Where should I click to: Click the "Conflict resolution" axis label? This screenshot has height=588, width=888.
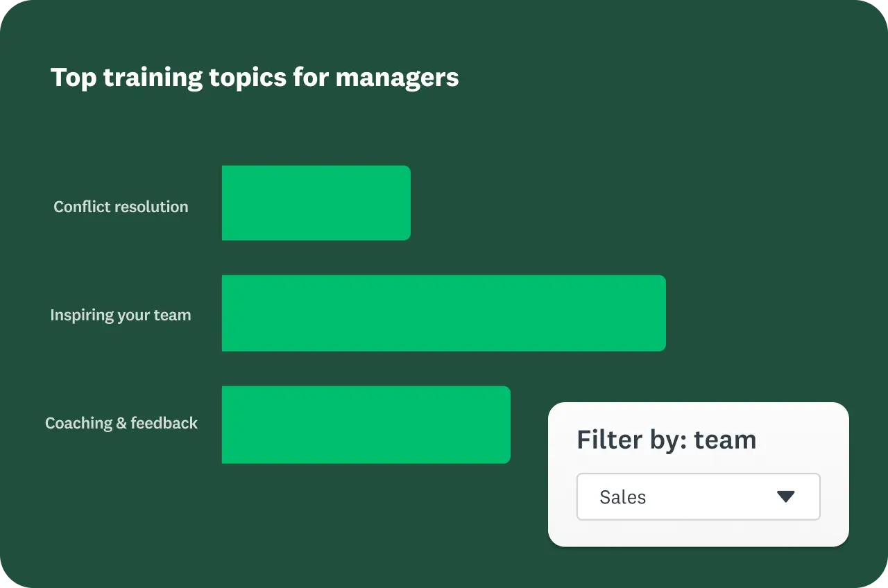pyautogui.click(x=121, y=207)
